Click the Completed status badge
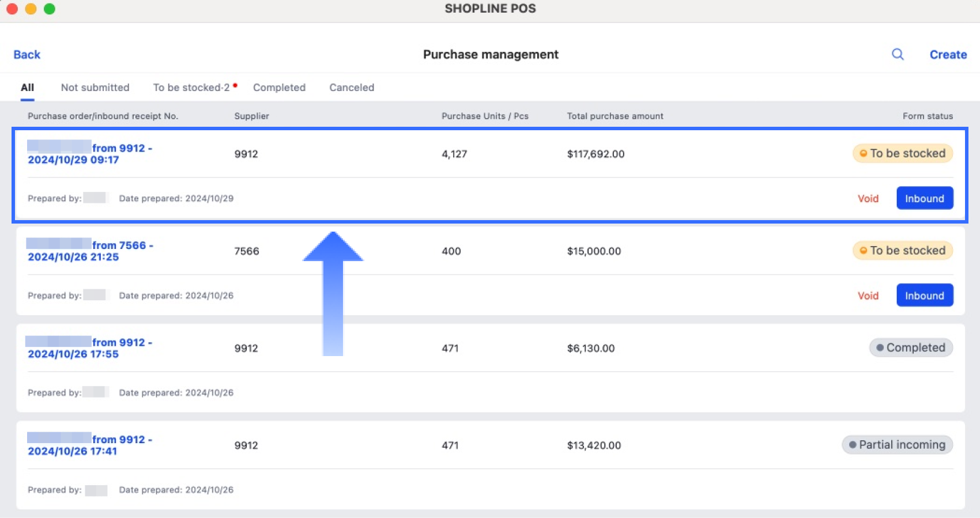Image resolution: width=980 pixels, height=518 pixels. [x=910, y=347]
